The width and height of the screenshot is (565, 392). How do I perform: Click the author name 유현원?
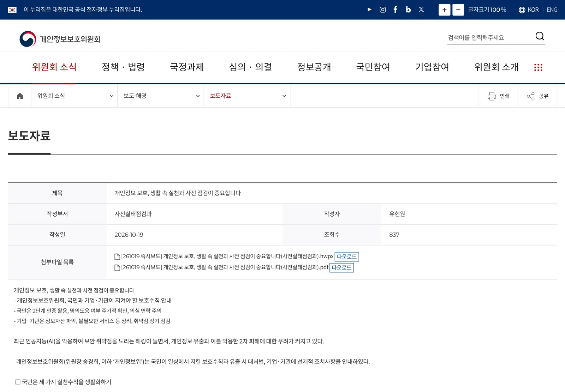397,214
